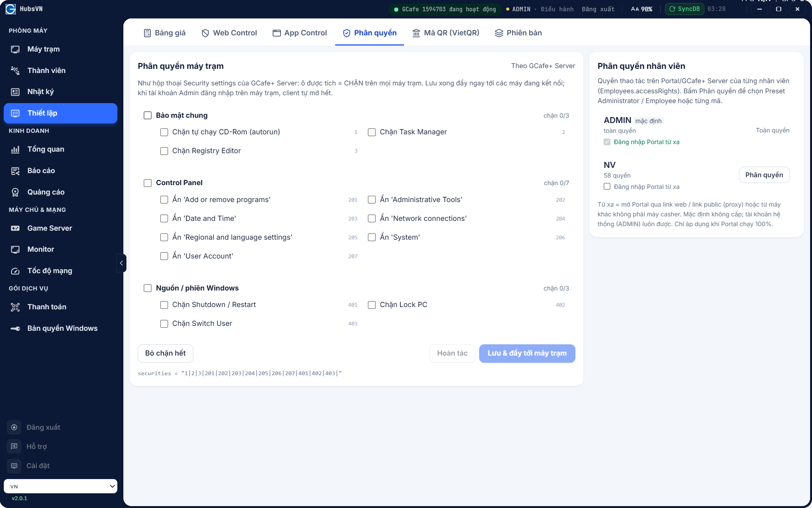The image size is (812, 508).
Task: Click the Bản quyền Windows key icon
Action: 15,329
